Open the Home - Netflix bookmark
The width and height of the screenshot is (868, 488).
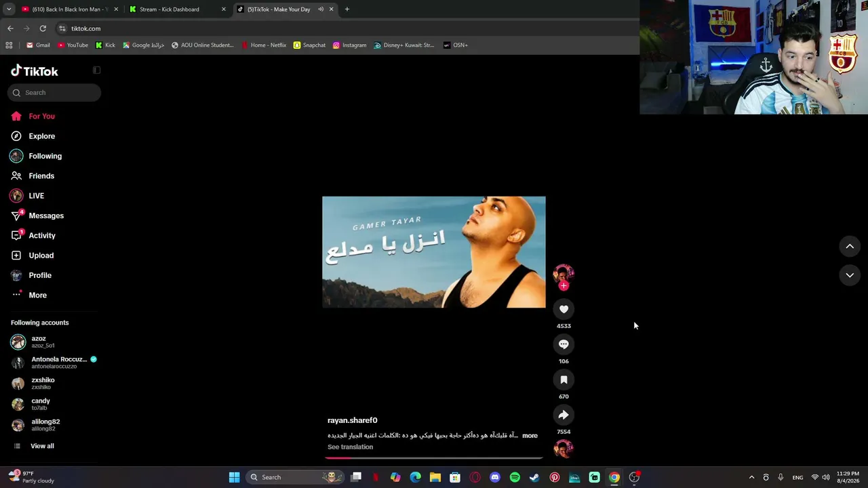(264, 45)
